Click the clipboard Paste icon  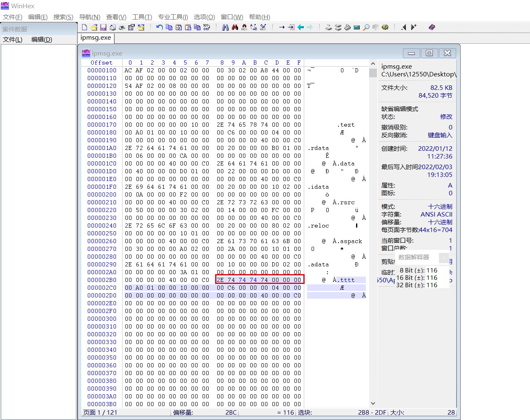(188, 27)
